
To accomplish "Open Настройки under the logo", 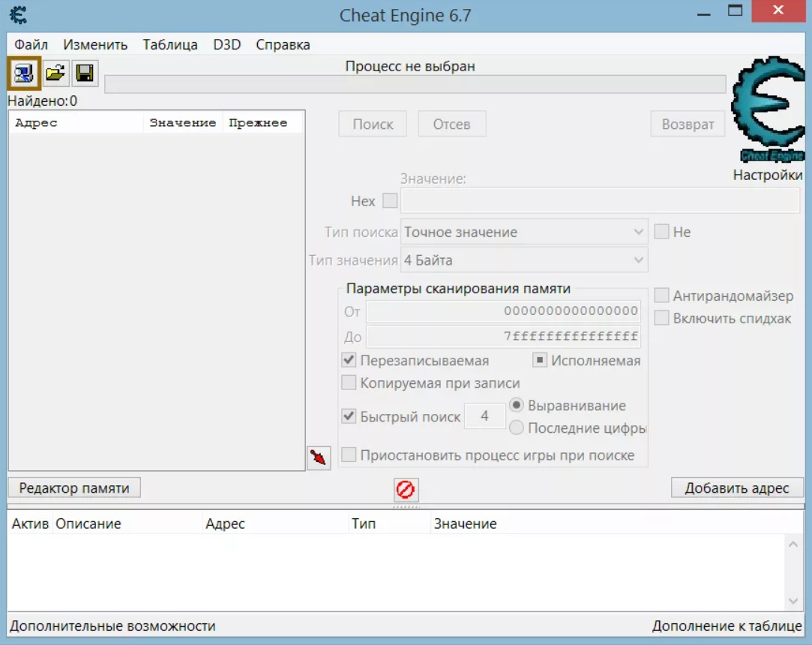I will click(x=768, y=175).
